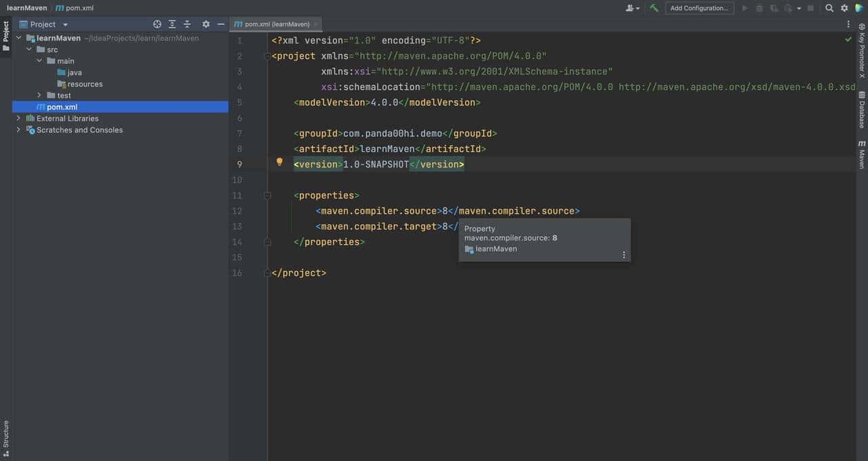Open the Structure tool window tab
Viewport: 868px width, 461px height.
(6, 434)
